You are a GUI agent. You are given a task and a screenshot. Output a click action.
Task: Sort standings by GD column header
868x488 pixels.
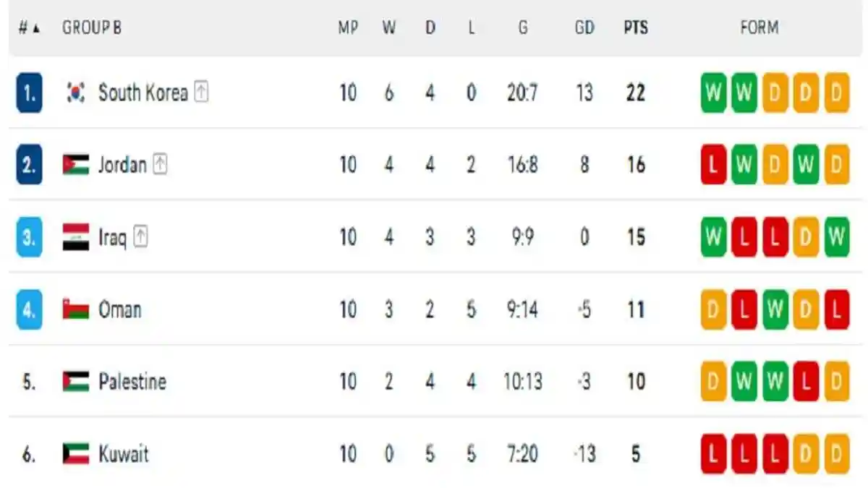[x=584, y=28]
